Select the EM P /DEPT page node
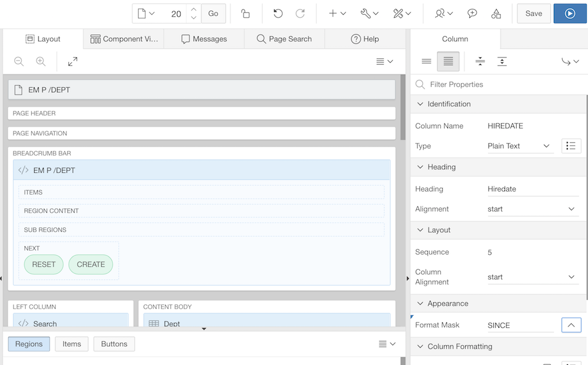588x365 pixels. click(201, 90)
